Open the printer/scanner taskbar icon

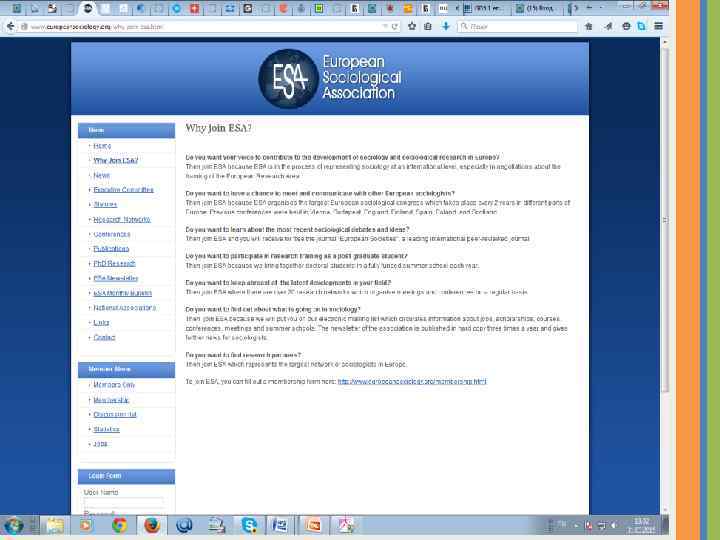217,526
